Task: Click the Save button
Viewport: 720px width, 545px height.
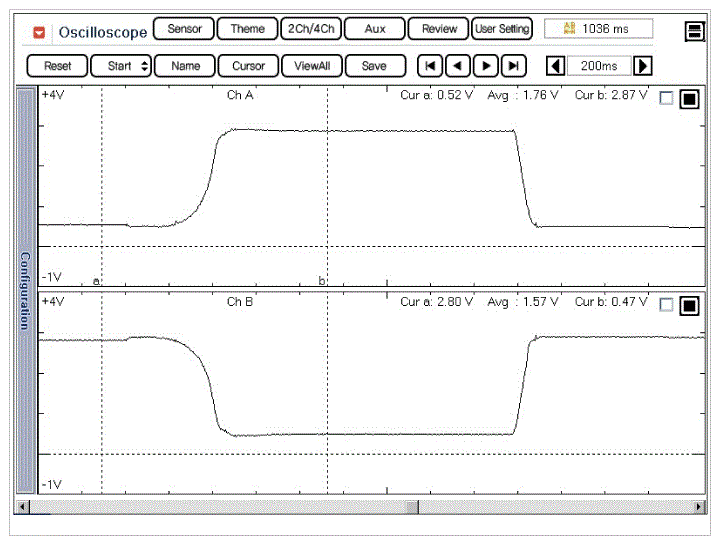Action: point(375,66)
